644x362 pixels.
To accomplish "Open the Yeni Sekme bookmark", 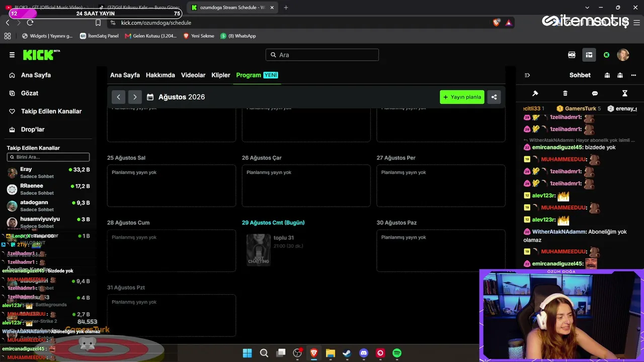I will [199, 36].
